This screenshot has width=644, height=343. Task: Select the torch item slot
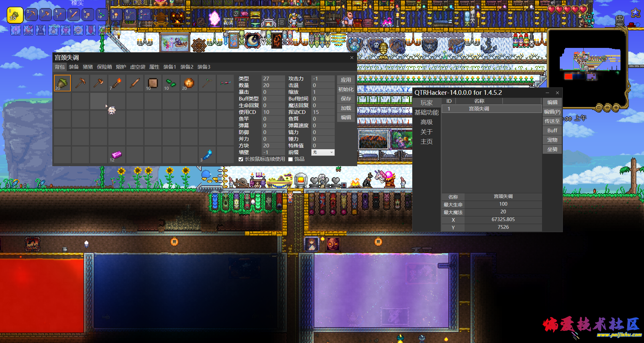click(116, 83)
